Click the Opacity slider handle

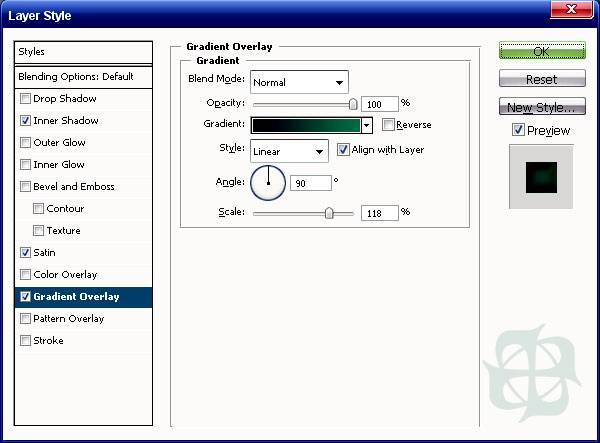[353, 104]
